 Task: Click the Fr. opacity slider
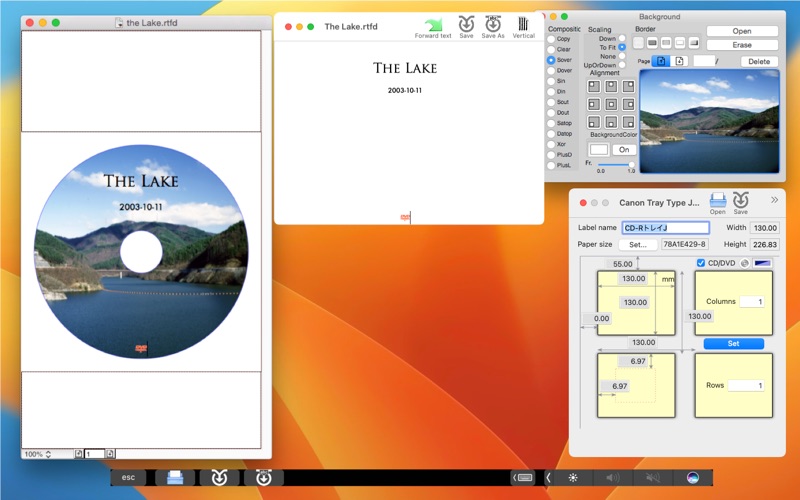point(615,164)
